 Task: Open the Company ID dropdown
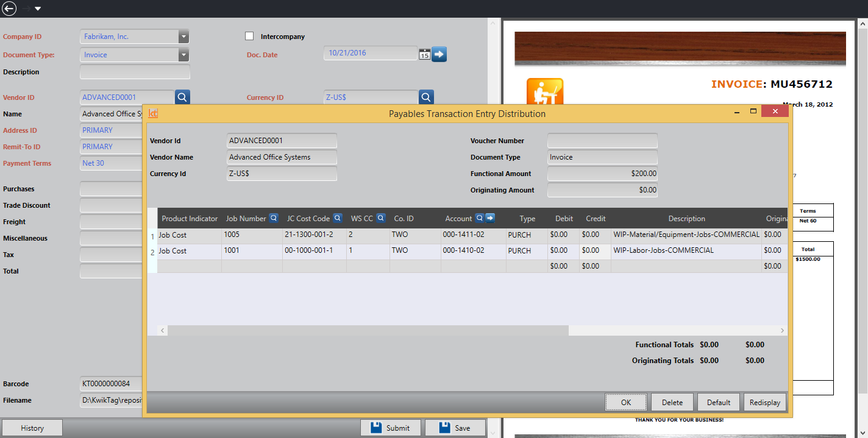click(184, 37)
